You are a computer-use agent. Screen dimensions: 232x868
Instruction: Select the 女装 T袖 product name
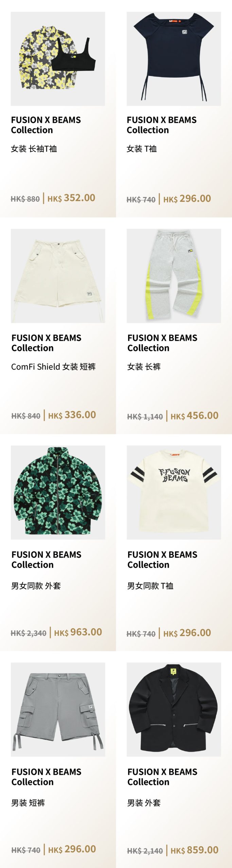[142, 149]
